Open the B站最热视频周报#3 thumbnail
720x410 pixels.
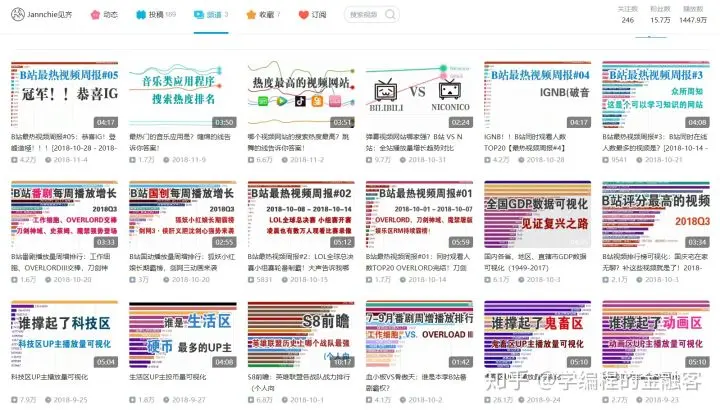coord(656,95)
